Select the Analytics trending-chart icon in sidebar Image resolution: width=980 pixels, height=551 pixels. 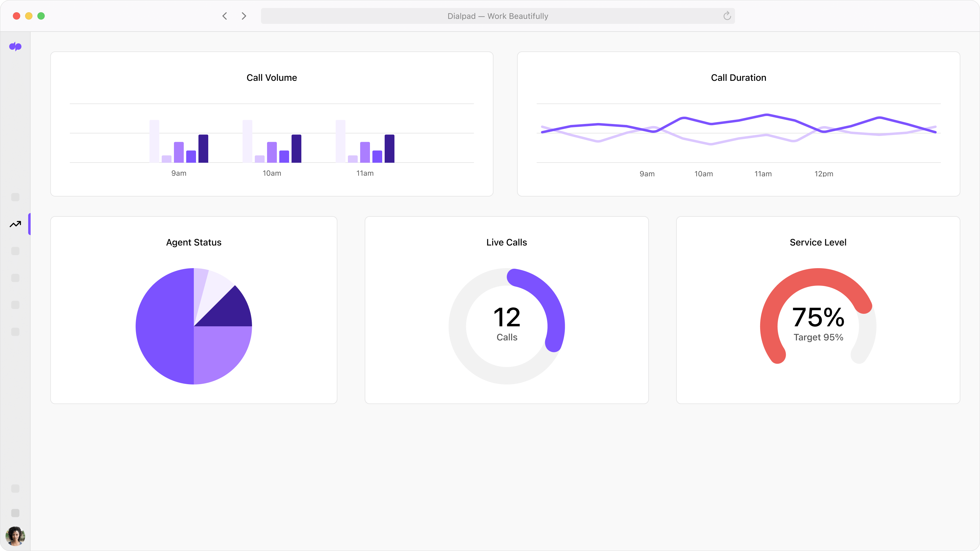click(x=15, y=224)
